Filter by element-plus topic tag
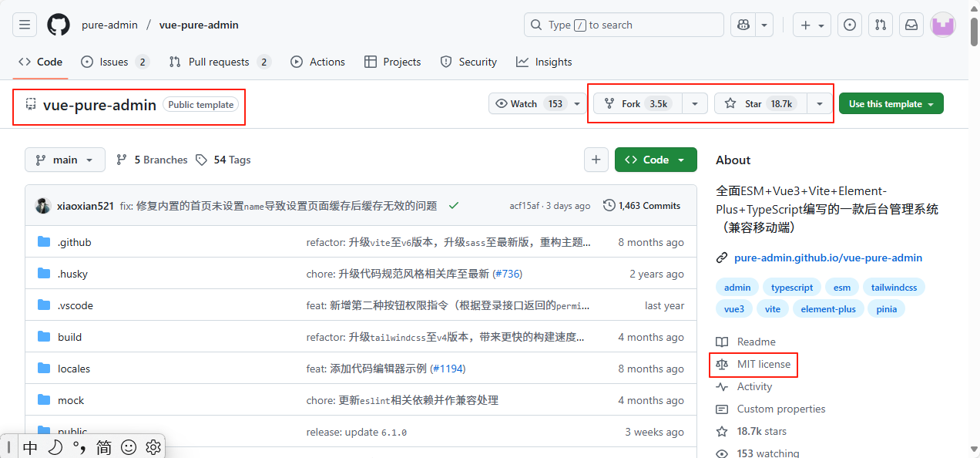 (x=828, y=308)
